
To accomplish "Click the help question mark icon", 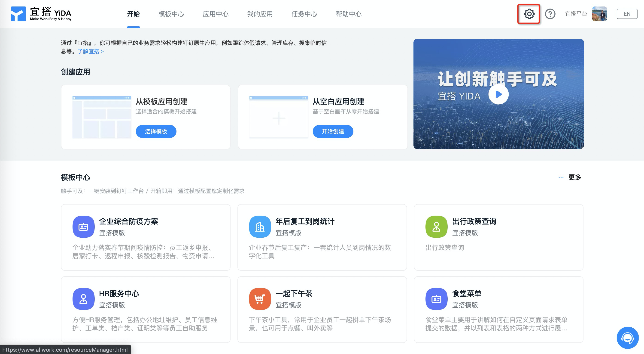I will tap(550, 14).
